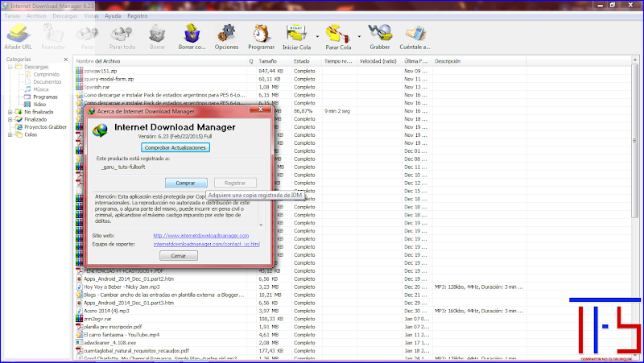644x363 pixels.
Task: Expand the Finalizado category
Action: click(x=10, y=119)
